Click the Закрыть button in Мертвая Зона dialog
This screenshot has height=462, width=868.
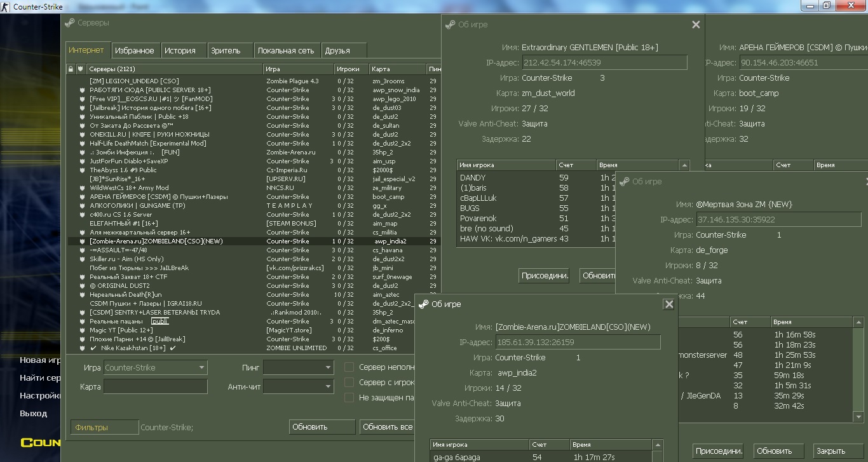[x=839, y=451]
